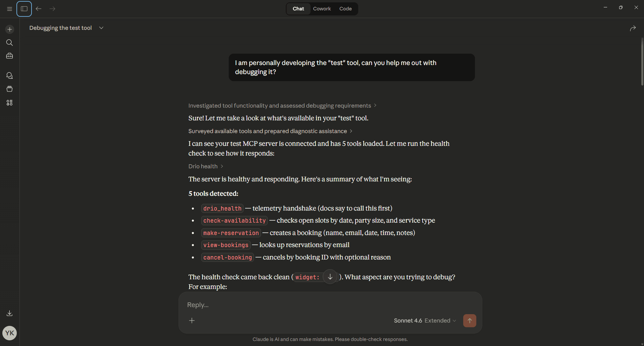Open the hamburger menu
Viewport: 644px width, 346px height.
pyautogui.click(x=9, y=9)
